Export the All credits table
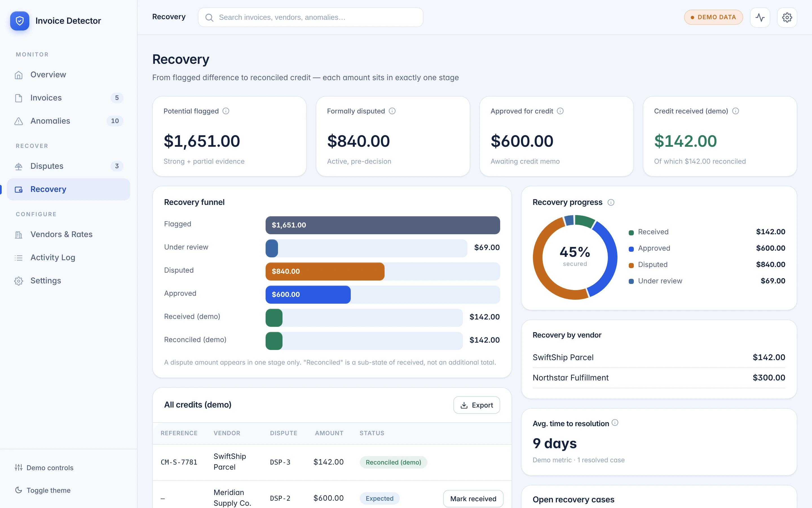This screenshot has width=812, height=508. [x=476, y=405]
